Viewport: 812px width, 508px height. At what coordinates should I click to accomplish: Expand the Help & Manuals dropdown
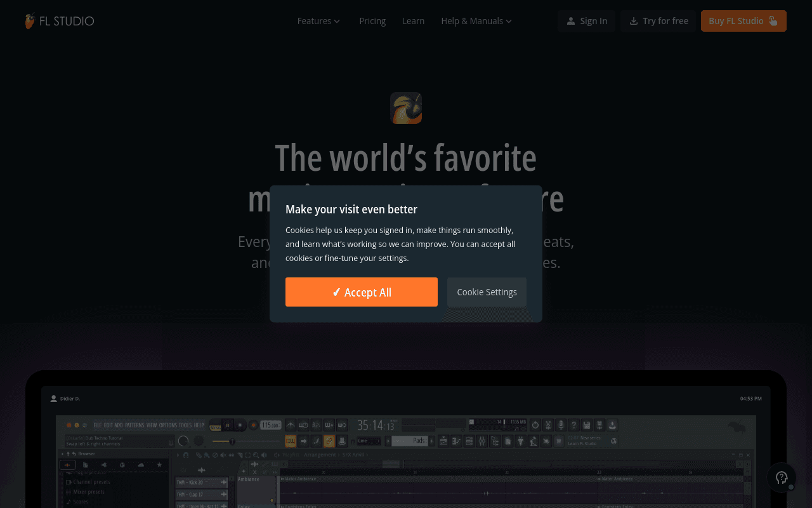point(476,21)
